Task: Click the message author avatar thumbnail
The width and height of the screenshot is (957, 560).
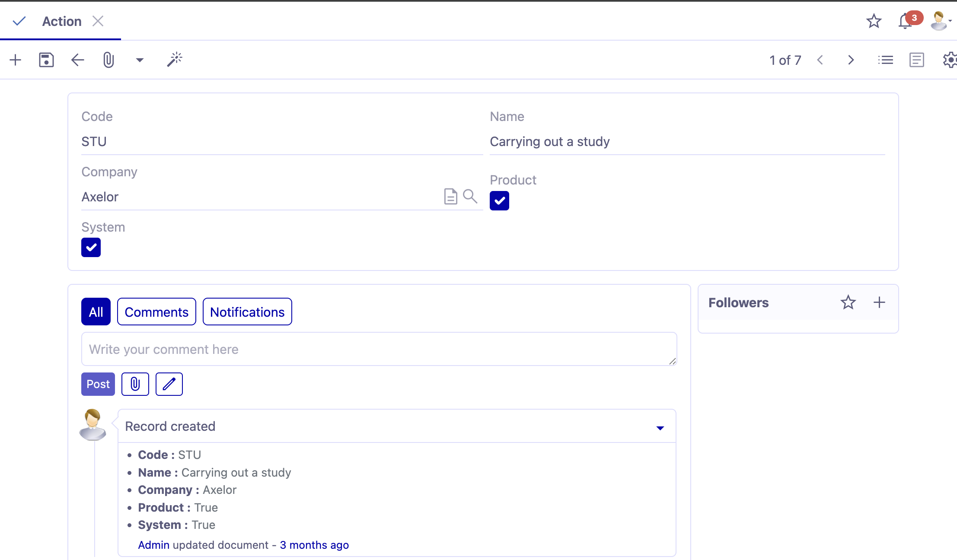Action: pyautogui.click(x=93, y=425)
